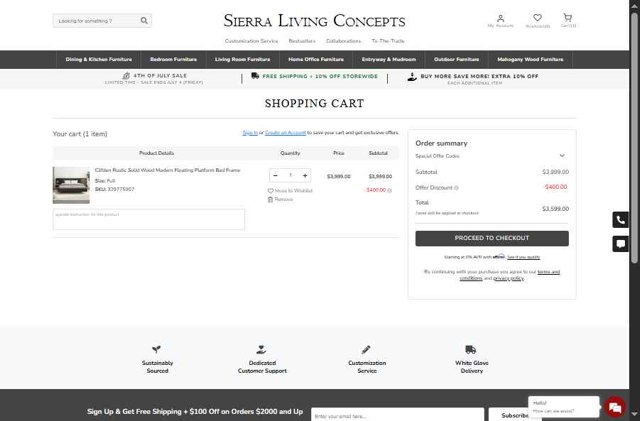Open Mahogany Wood Furniture menu
Screen dimensions: 640x421
tap(530, 60)
